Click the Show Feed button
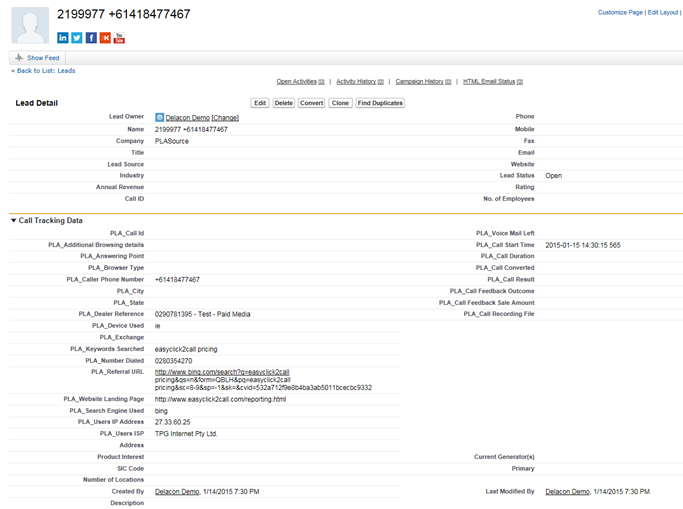The width and height of the screenshot is (683, 509). (37, 58)
